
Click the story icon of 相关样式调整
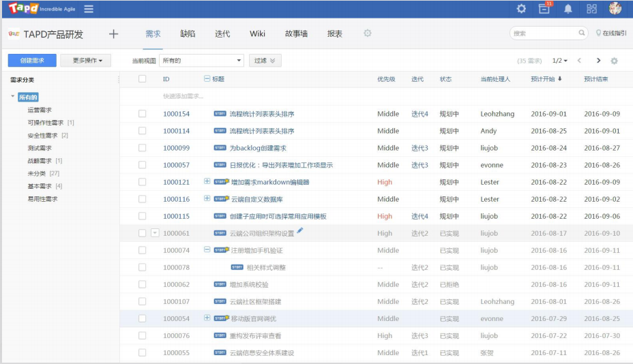tap(237, 267)
